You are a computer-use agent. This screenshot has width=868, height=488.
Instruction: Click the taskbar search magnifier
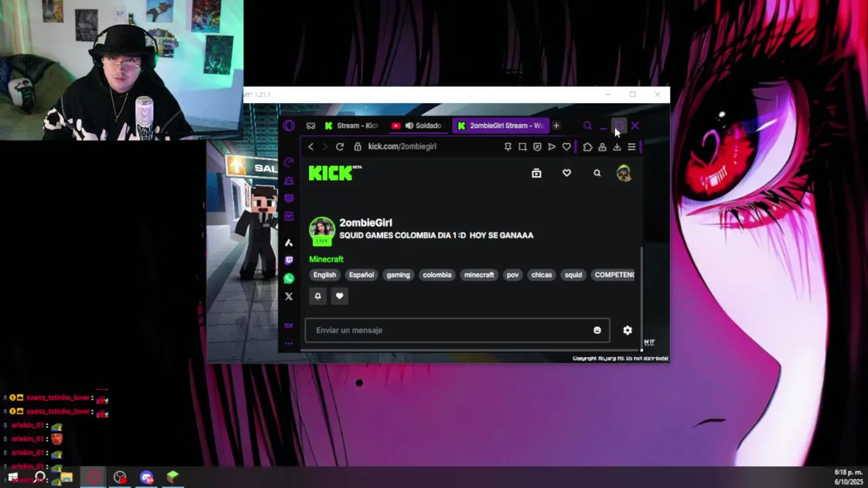pyautogui.click(x=40, y=477)
